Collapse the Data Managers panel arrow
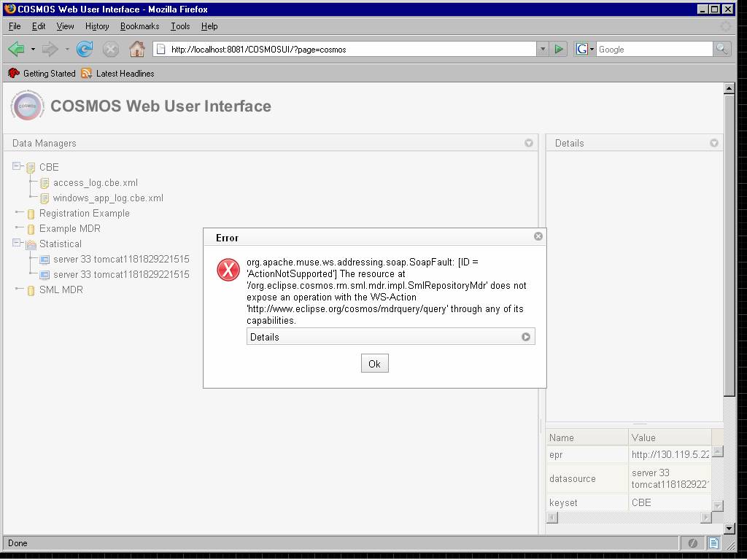747x560 pixels. [529, 143]
